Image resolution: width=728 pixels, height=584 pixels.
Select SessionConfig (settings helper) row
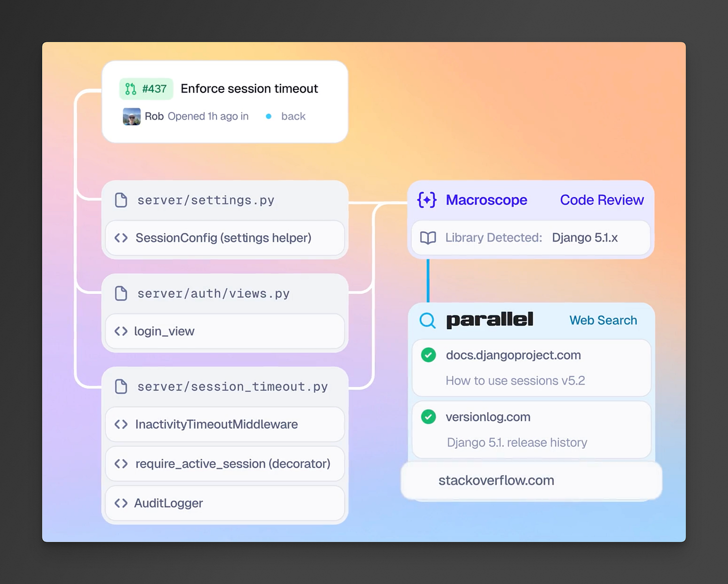pos(225,238)
